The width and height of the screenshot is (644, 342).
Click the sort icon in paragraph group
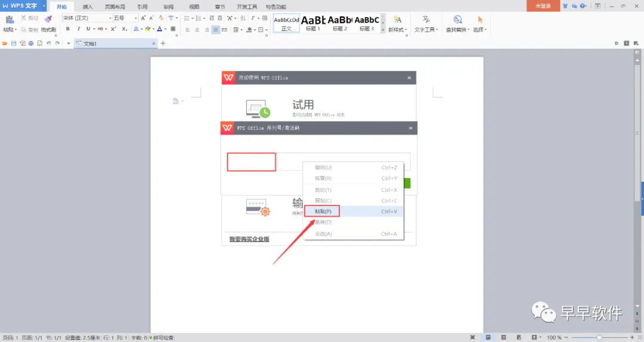[x=243, y=18]
